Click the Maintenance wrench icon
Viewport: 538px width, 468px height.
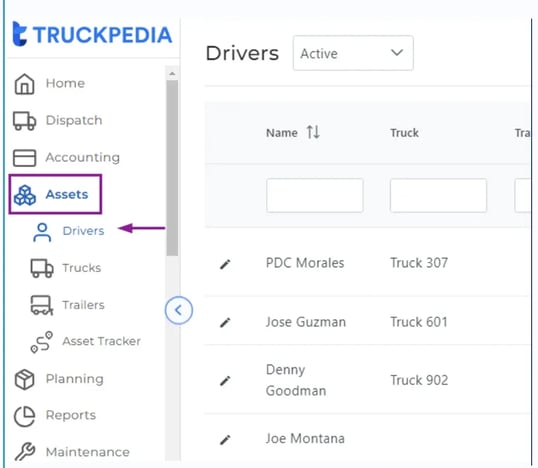point(25,452)
